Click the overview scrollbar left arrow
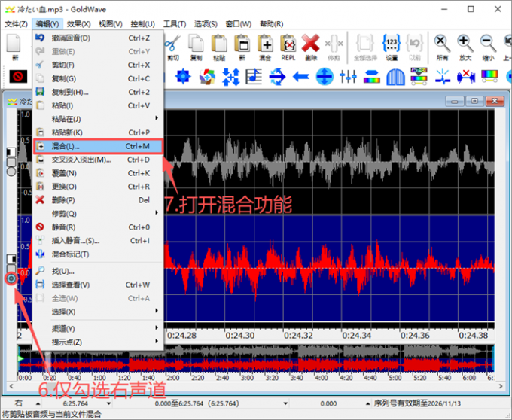512x420 pixels. 11,386
